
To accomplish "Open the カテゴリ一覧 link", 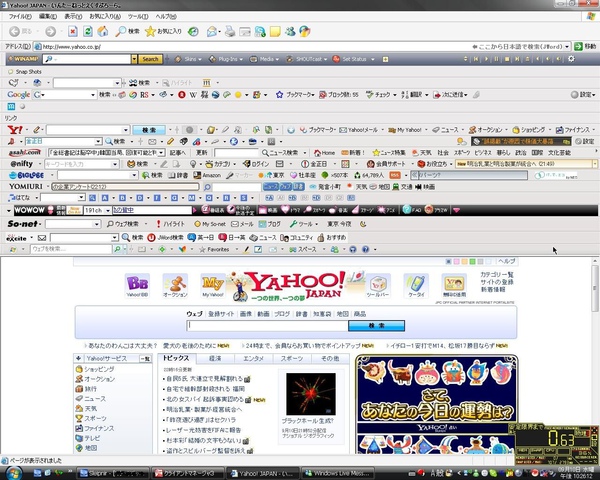I will pos(497,275).
